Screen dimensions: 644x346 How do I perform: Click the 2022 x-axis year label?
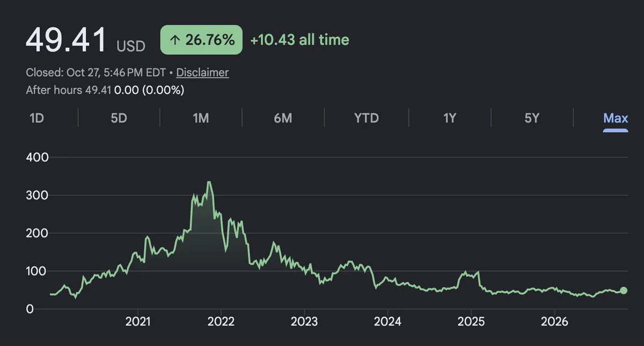point(221,322)
